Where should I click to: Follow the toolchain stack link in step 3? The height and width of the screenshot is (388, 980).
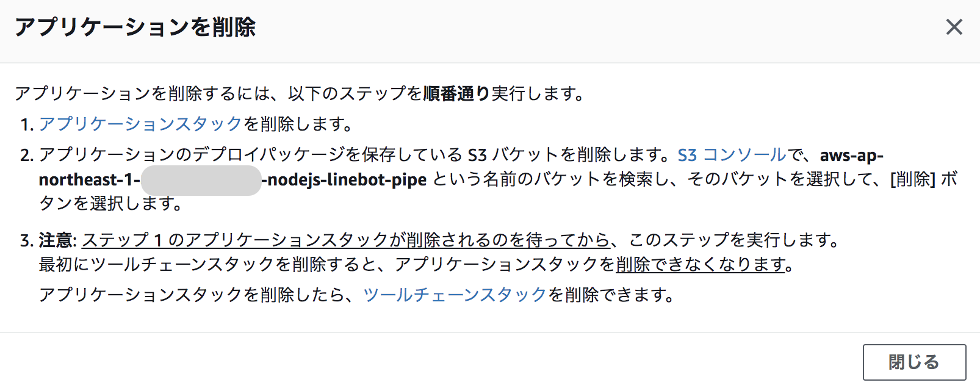click(455, 297)
